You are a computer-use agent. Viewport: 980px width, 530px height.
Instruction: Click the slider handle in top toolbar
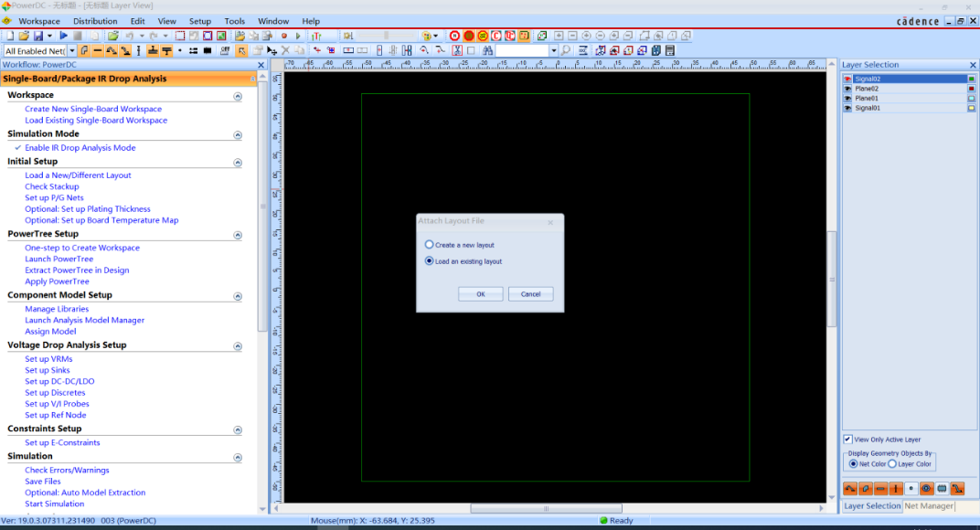click(x=387, y=36)
